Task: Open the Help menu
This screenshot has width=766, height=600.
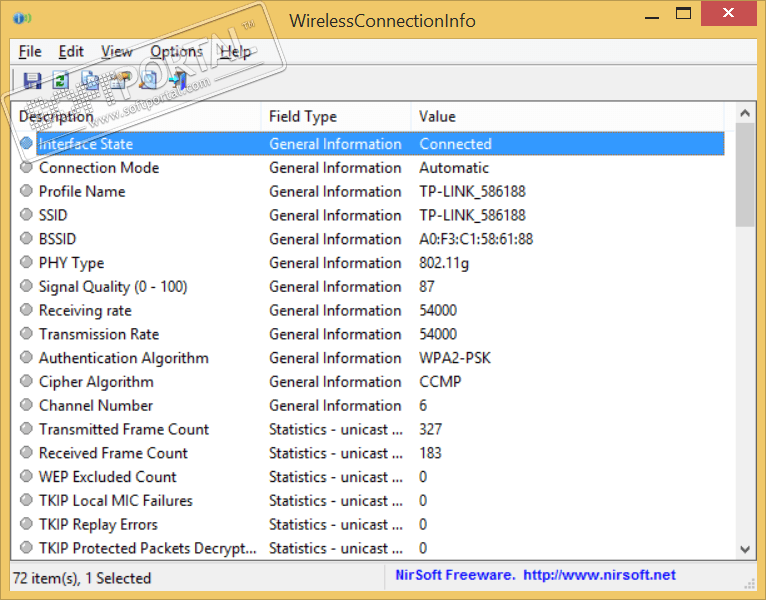Action: 235,51
